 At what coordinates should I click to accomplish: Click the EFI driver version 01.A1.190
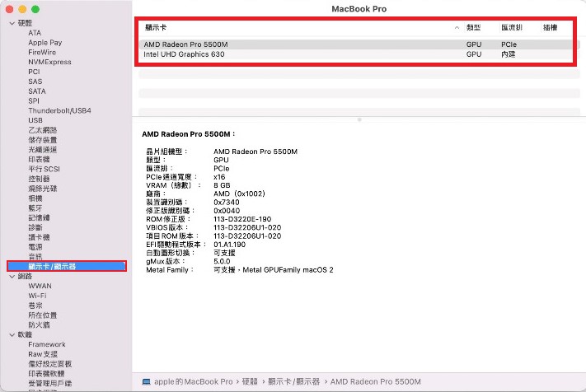click(x=229, y=245)
